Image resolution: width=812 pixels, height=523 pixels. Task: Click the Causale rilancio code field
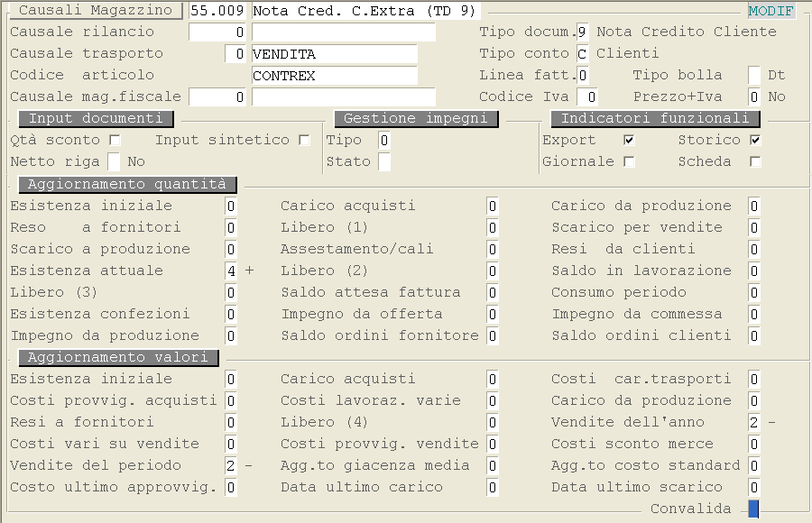217,32
